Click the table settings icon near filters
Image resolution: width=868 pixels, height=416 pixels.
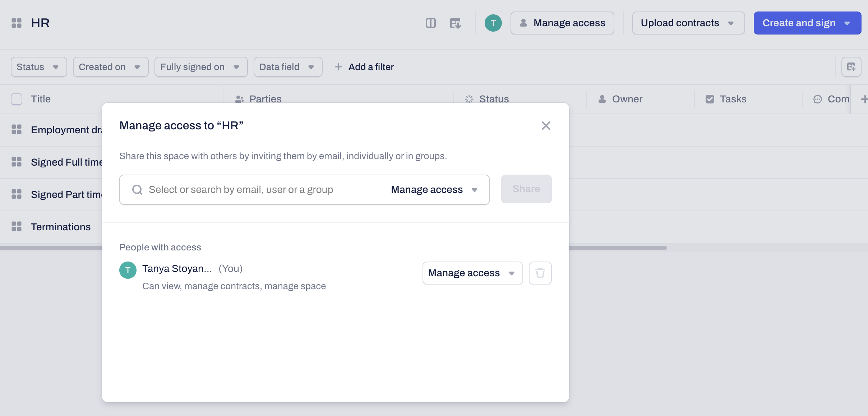[x=851, y=67]
